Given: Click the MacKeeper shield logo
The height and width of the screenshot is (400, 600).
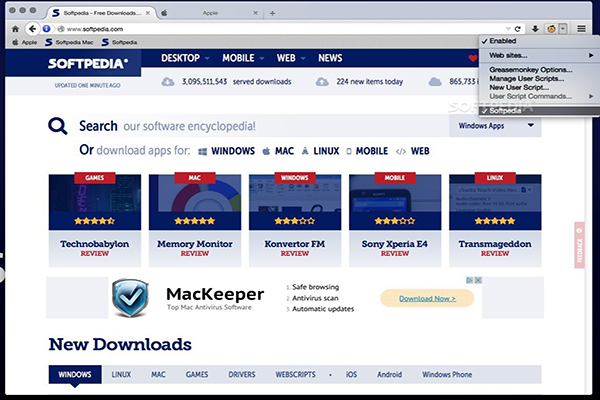Looking at the screenshot, I should (x=130, y=298).
